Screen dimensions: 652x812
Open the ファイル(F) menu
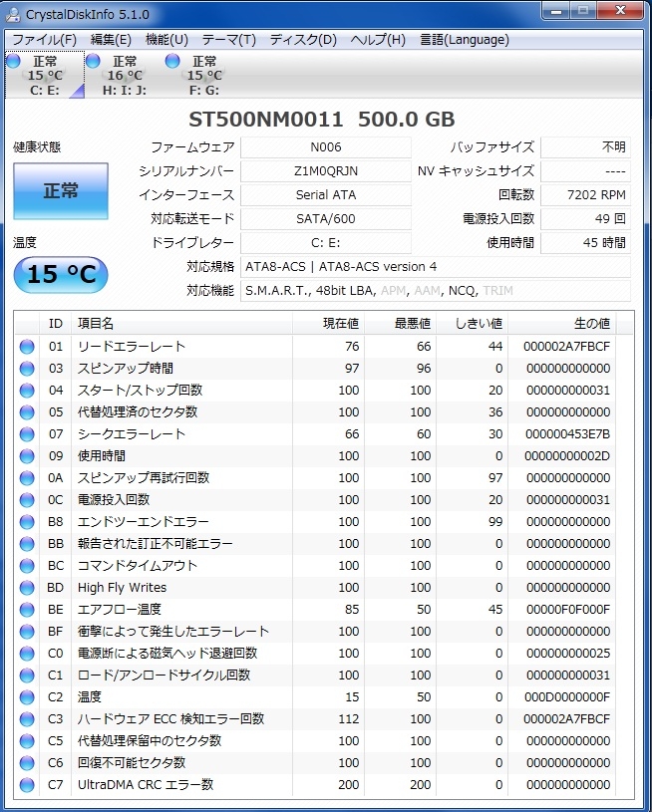click(44, 40)
